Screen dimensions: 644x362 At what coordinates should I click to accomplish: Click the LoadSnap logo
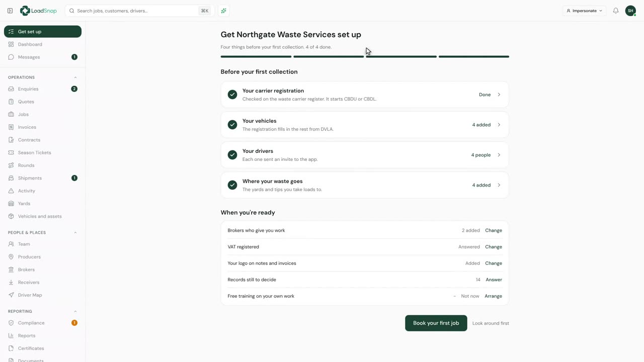click(x=38, y=11)
